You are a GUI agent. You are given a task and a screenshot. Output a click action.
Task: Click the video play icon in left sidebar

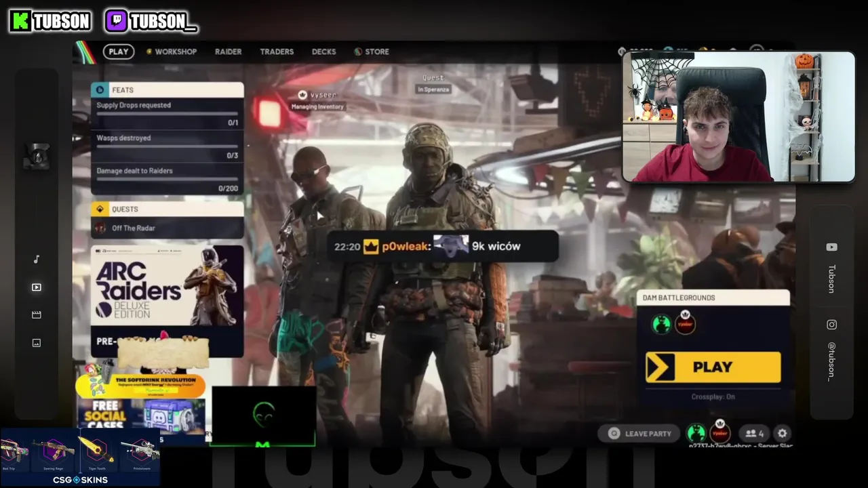tap(37, 287)
